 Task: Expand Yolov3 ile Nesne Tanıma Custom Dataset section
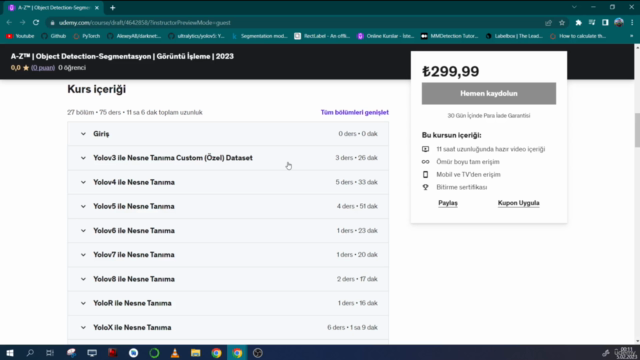pos(228,158)
